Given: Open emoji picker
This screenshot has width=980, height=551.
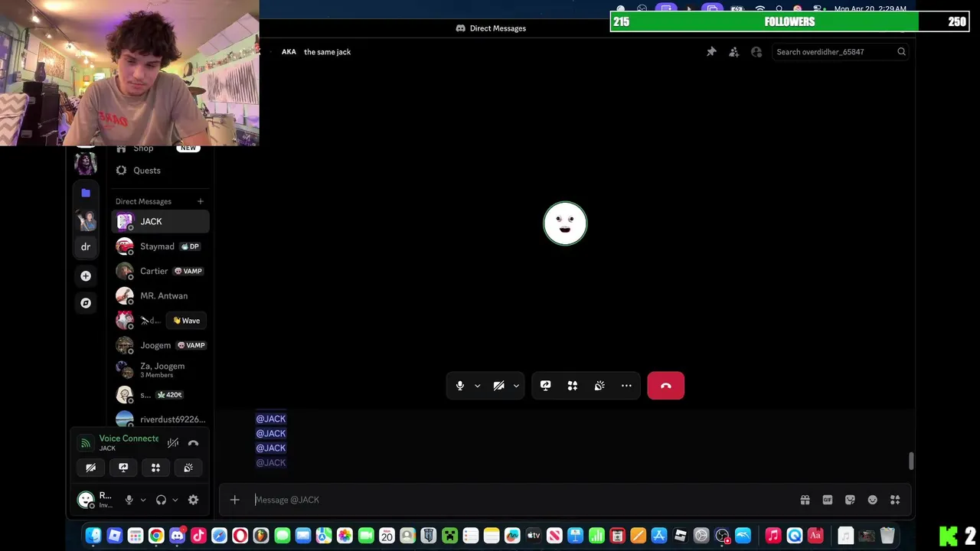Looking at the screenshot, I should click(x=872, y=500).
